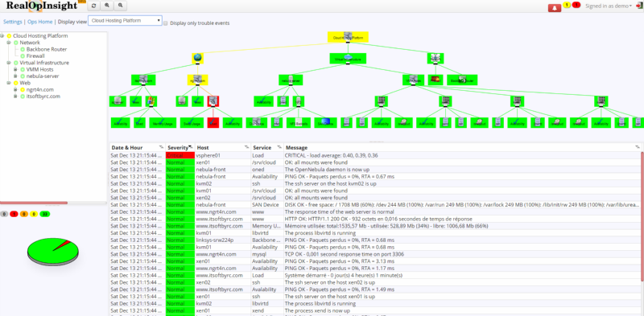Click the event table vertical scrollbar
644x316 pixels.
642,216
